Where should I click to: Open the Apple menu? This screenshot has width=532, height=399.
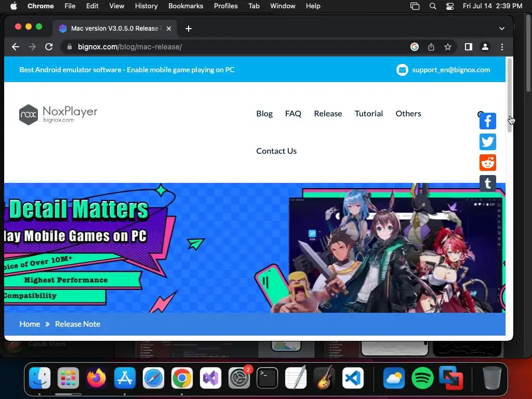click(14, 6)
